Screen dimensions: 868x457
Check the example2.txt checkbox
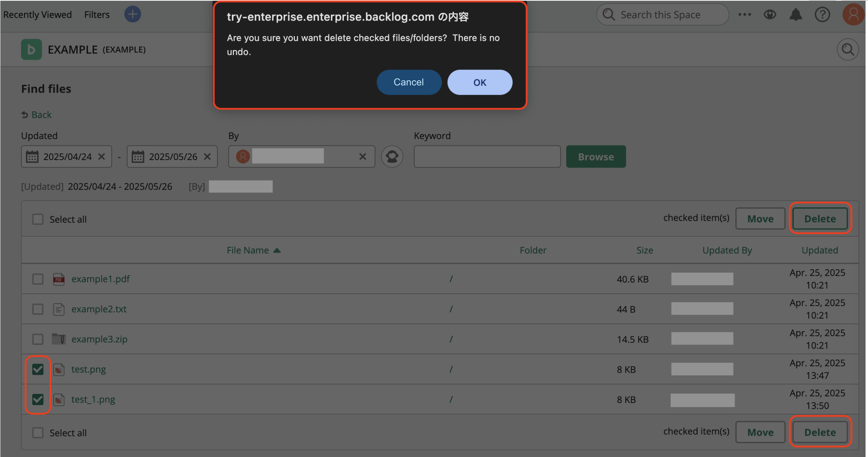point(37,309)
